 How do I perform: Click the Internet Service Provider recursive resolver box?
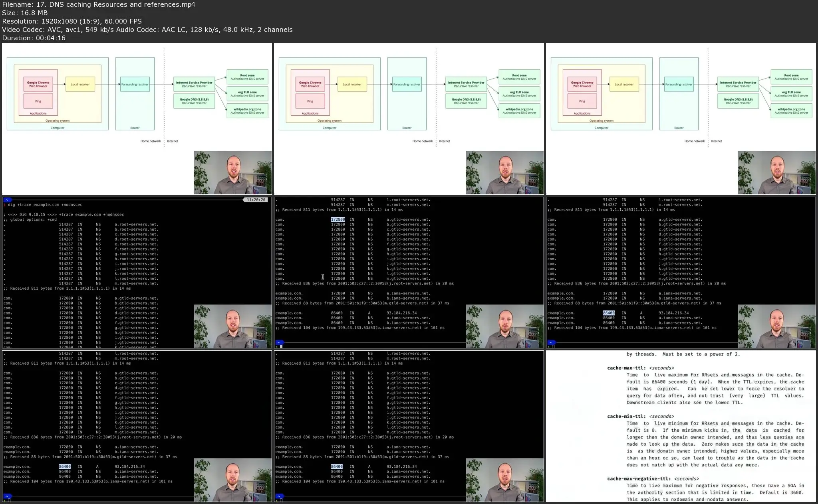[194, 83]
